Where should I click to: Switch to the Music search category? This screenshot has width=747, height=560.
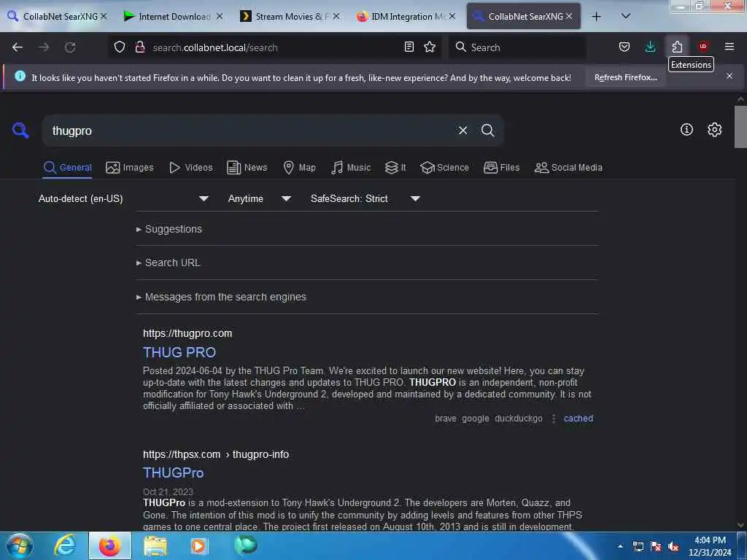pos(351,168)
